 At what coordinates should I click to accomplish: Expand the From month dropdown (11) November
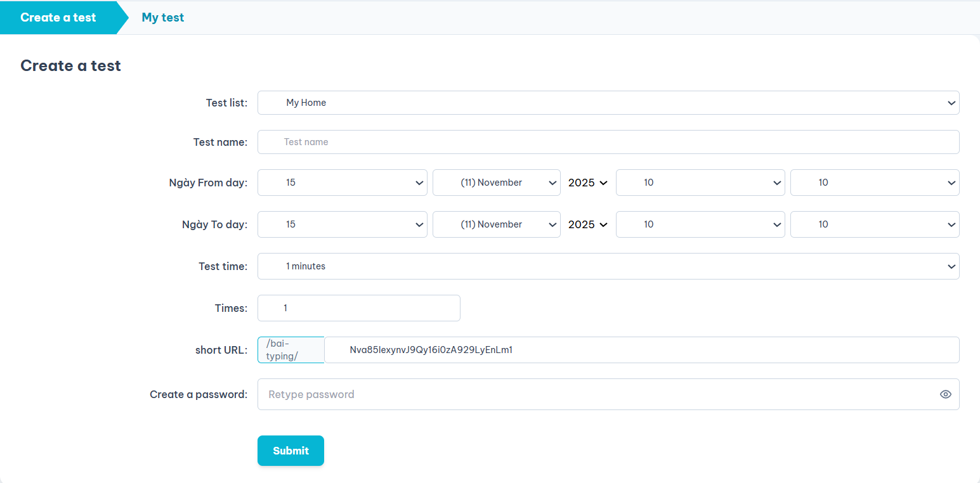496,182
